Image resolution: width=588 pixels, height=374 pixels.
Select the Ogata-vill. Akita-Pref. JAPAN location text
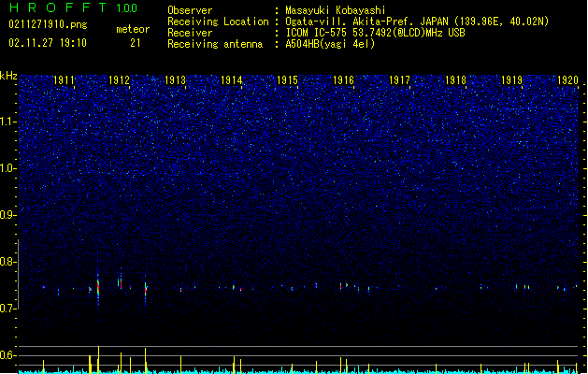point(417,22)
